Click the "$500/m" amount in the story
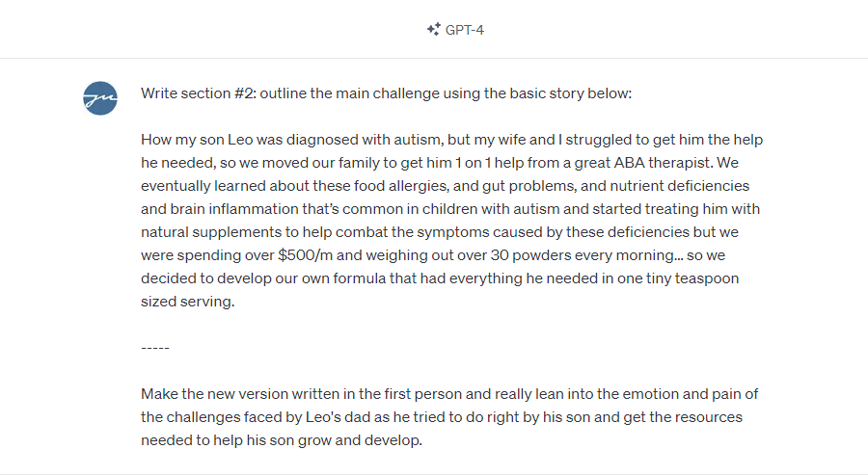 click(x=305, y=254)
